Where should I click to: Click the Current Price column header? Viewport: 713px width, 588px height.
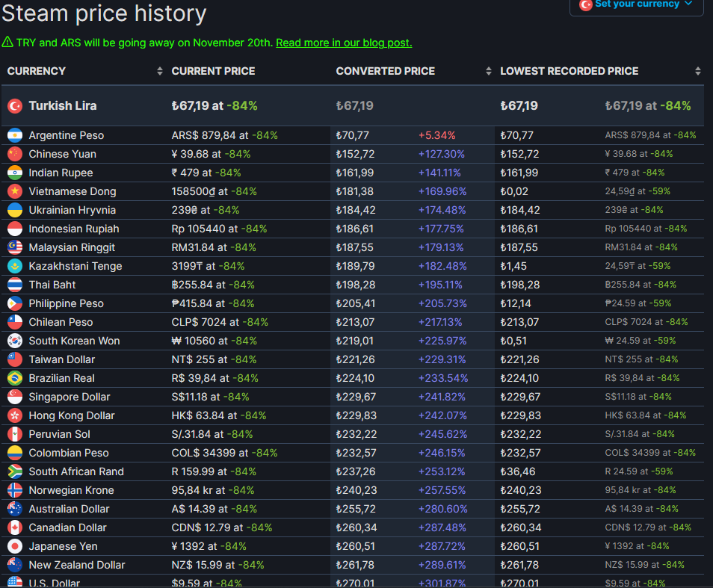(213, 71)
